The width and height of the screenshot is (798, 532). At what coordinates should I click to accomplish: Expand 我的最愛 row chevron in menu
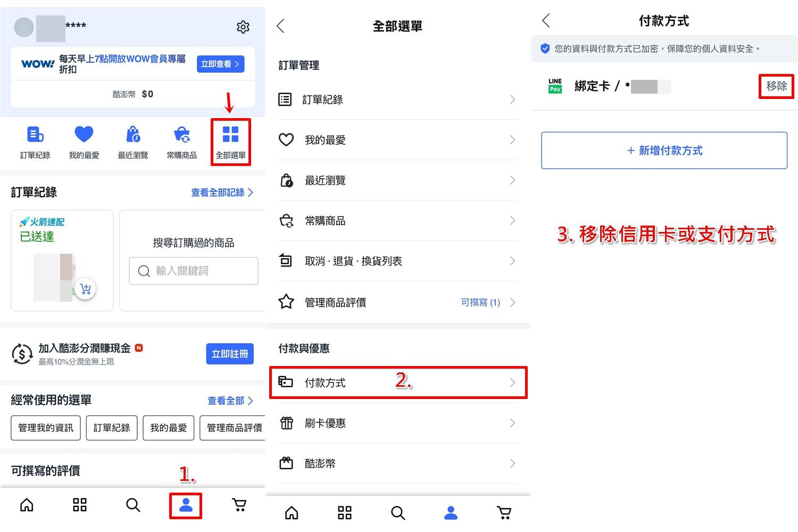click(x=512, y=140)
